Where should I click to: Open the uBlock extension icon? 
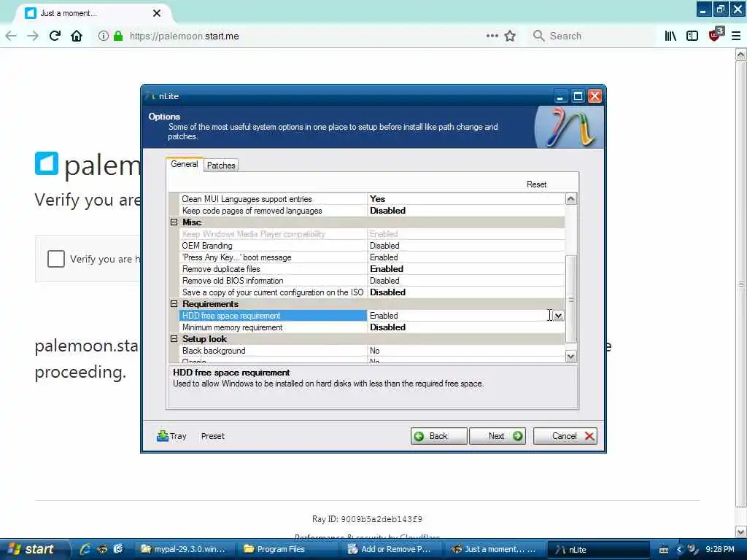point(716,35)
